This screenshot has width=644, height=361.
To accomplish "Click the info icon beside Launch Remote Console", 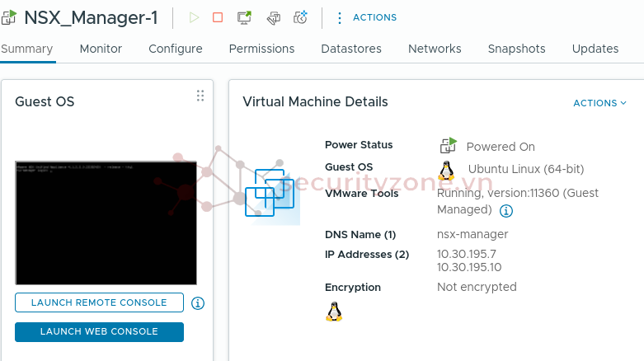I will point(198,303).
